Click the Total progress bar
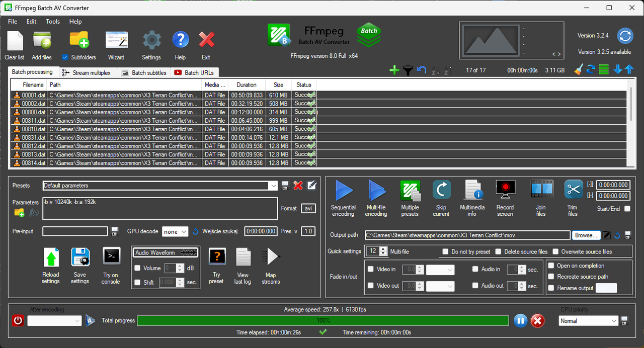644x348 pixels. [323, 320]
